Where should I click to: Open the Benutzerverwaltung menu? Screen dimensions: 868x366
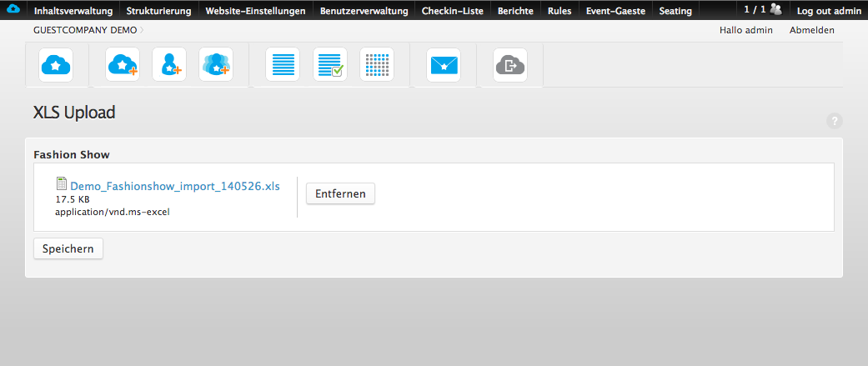coord(364,11)
